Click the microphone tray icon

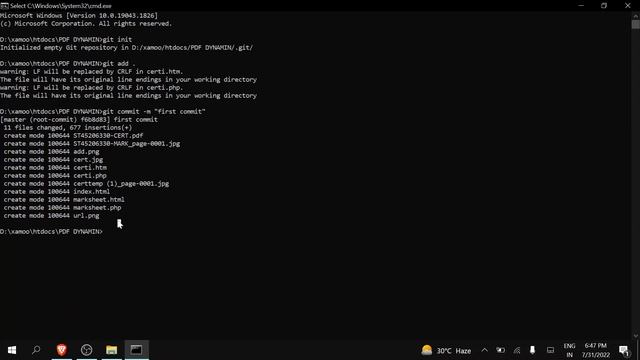(x=532, y=350)
